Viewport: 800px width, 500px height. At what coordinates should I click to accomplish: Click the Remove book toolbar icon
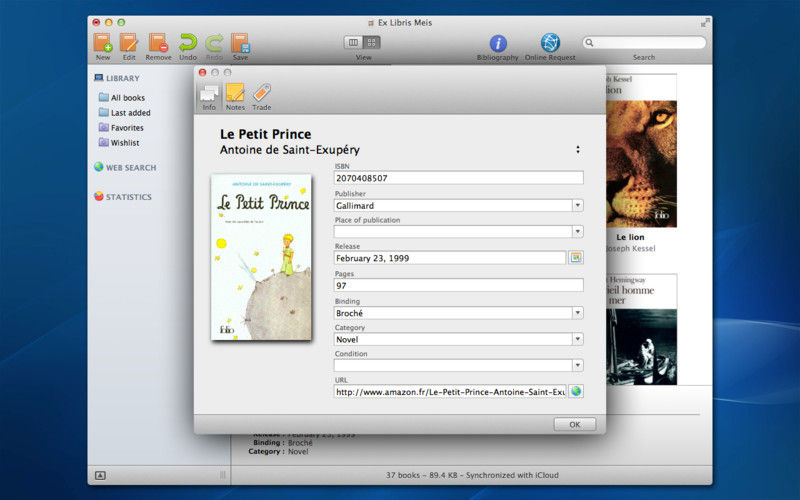pos(158,43)
